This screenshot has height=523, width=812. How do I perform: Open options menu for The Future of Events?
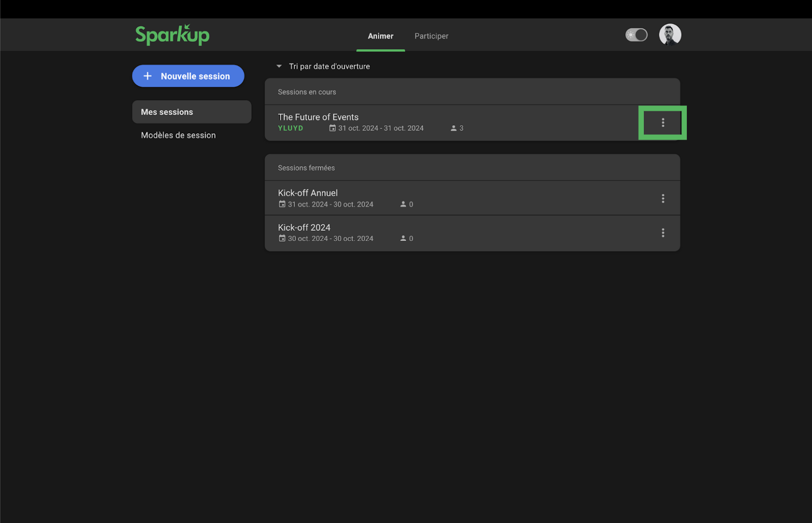click(662, 123)
